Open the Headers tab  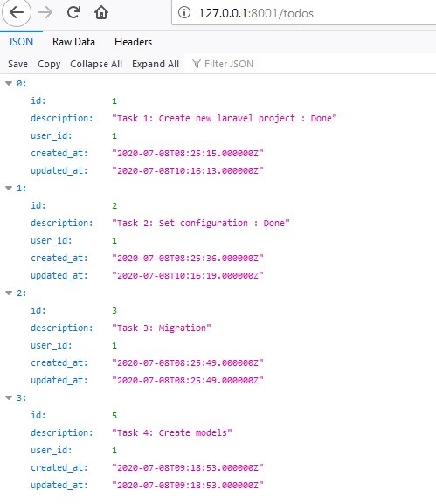tap(133, 42)
